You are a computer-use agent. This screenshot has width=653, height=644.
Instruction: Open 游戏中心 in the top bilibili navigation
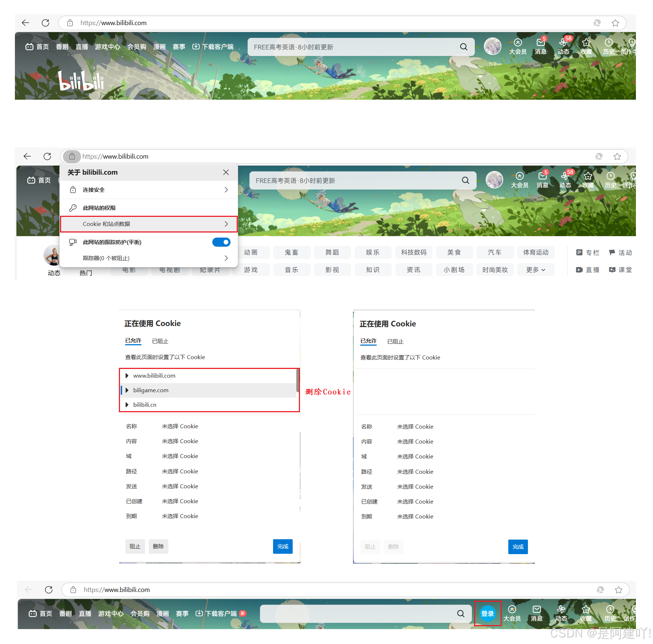108,47
